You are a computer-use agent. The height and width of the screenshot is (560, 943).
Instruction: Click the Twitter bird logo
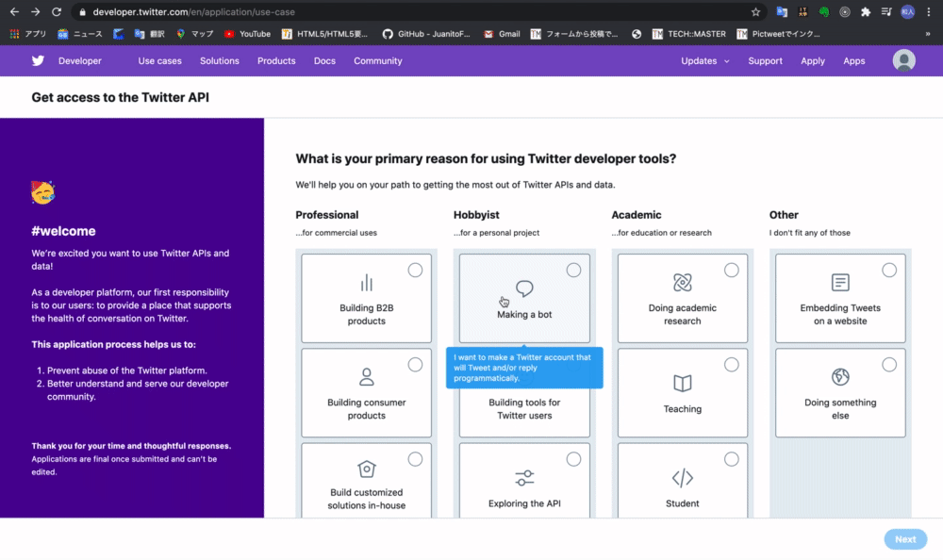pyautogui.click(x=38, y=60)
